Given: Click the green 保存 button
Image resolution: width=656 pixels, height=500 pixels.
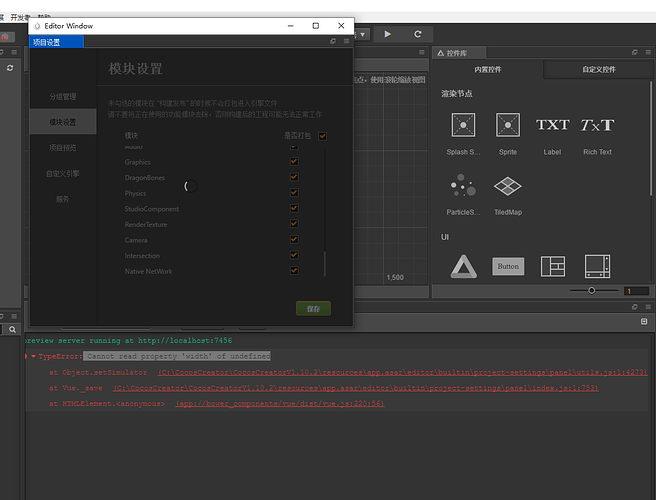Looking at the screenshot, I should tap(313, 309).
